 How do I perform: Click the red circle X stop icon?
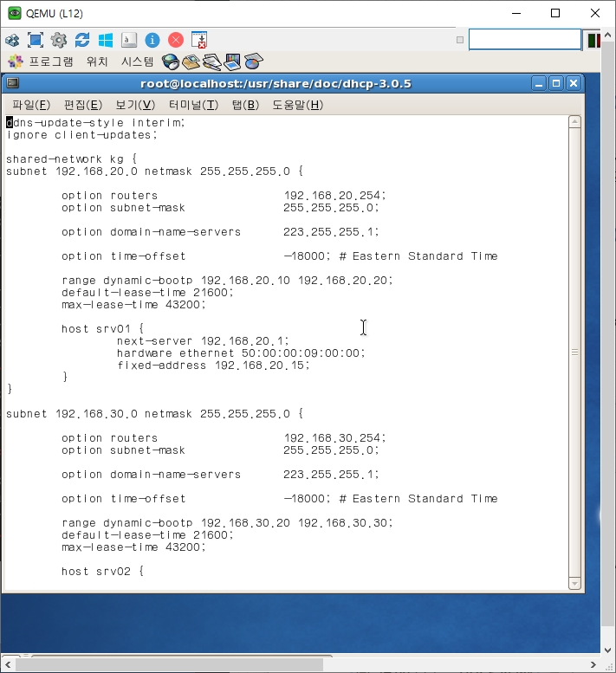pyautogui.click(x=176, y=41)
